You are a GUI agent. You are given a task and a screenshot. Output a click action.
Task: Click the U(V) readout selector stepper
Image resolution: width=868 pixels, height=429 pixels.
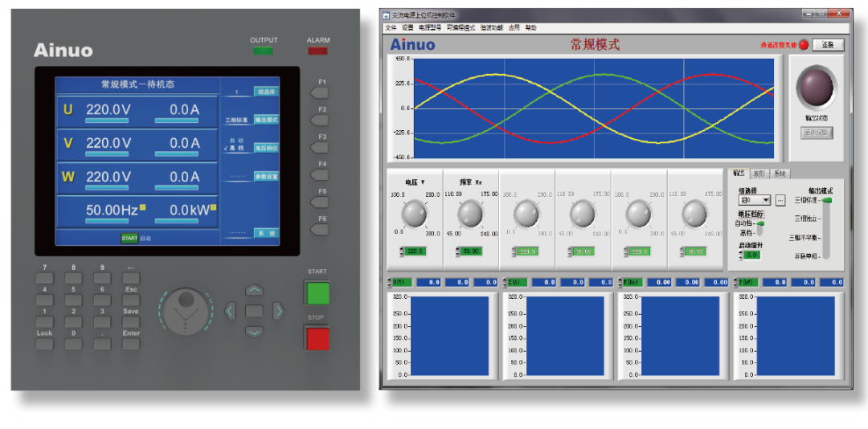391,283
